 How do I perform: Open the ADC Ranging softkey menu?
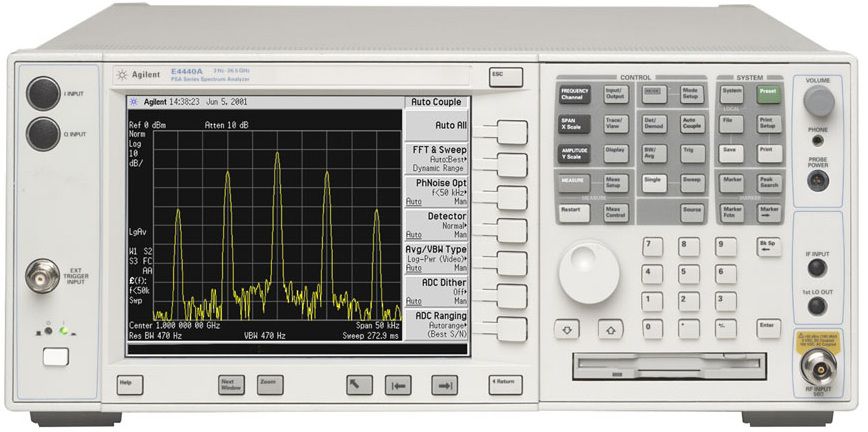tap(511, 329)
